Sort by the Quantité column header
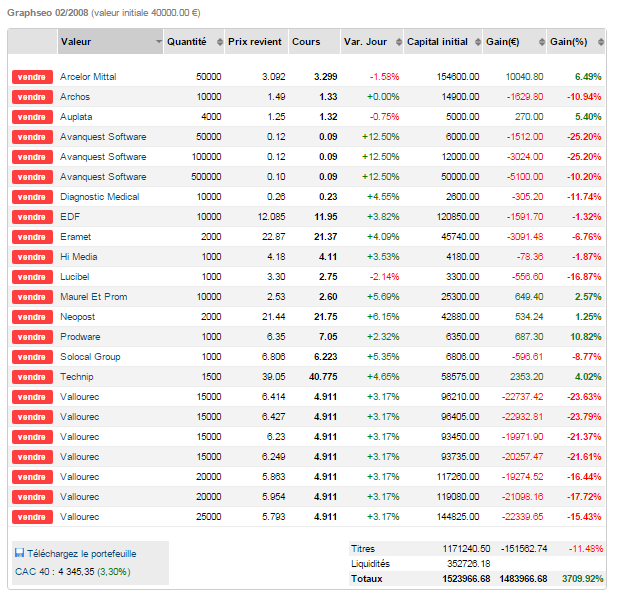629x593 pixels. click(x=187, y=42)
